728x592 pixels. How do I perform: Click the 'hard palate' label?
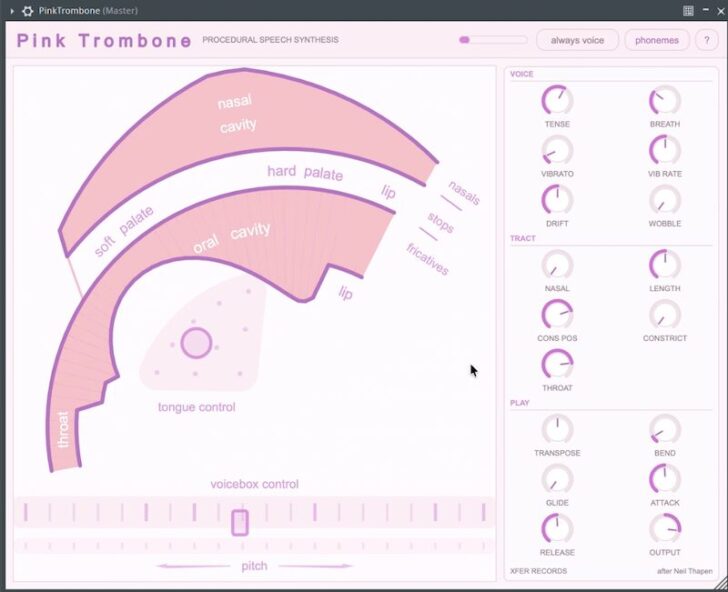[x=305, y=172]
